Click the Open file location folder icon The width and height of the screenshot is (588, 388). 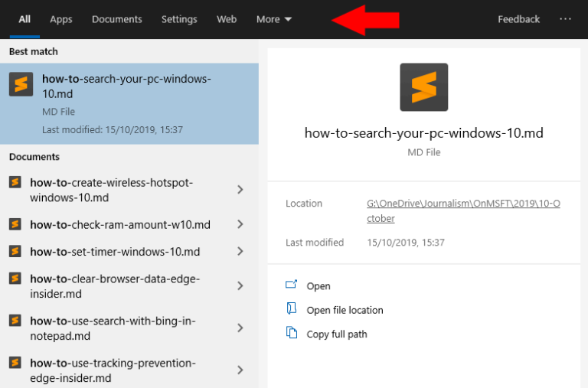[291, 309]
